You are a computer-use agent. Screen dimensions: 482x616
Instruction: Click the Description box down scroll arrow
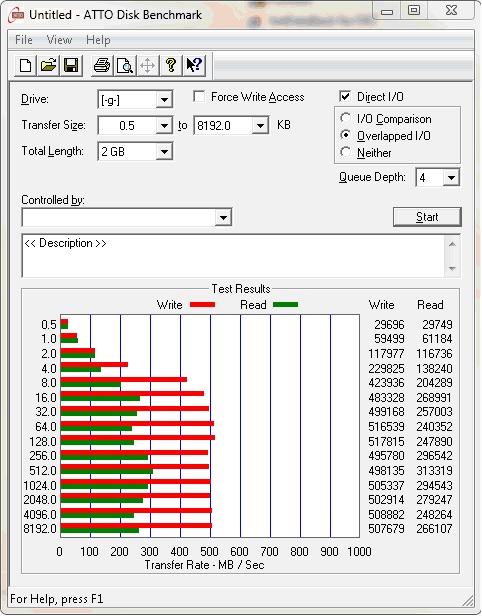(x=452, y=268)
